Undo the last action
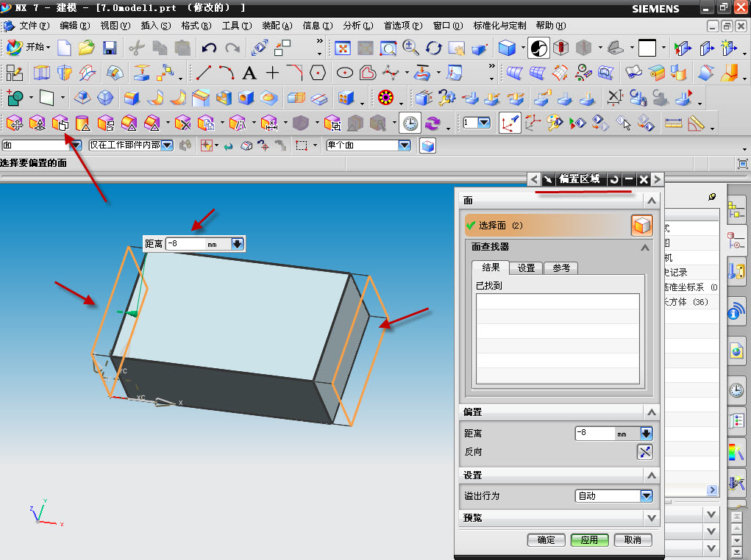The image size is (751, 560). tap(210, 47)
